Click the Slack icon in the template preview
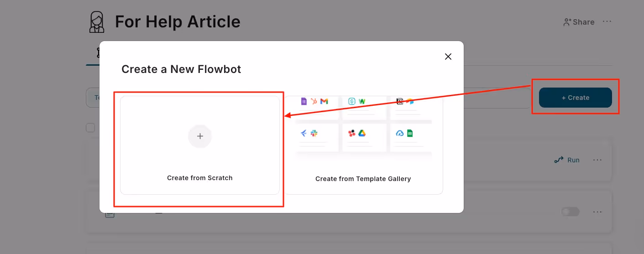The height and width of the screenshot is (254, 644). (x=314, y=133)
